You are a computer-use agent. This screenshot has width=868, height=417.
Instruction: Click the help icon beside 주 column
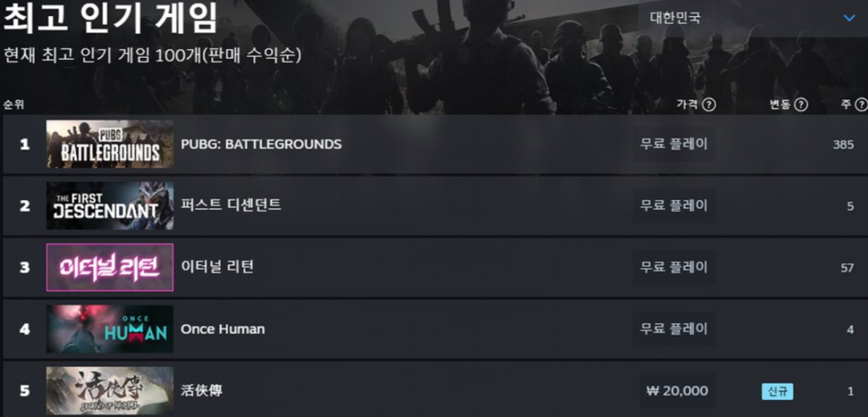pos(862,104)
